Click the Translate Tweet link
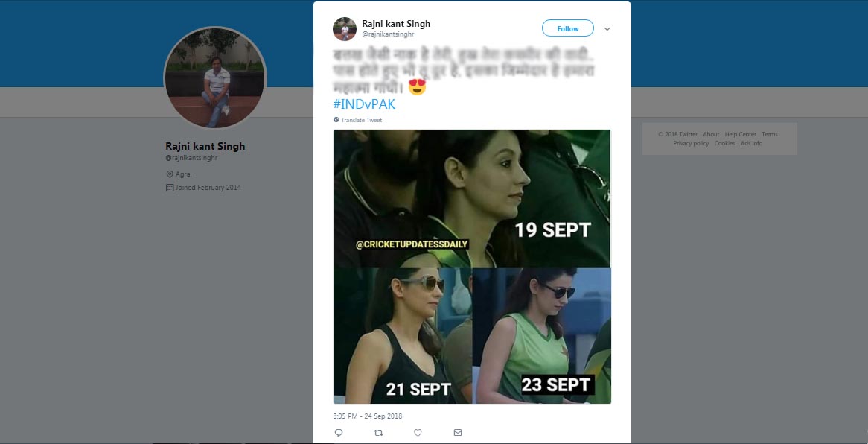Screen dimensions: 868x444 coord(361,120)
